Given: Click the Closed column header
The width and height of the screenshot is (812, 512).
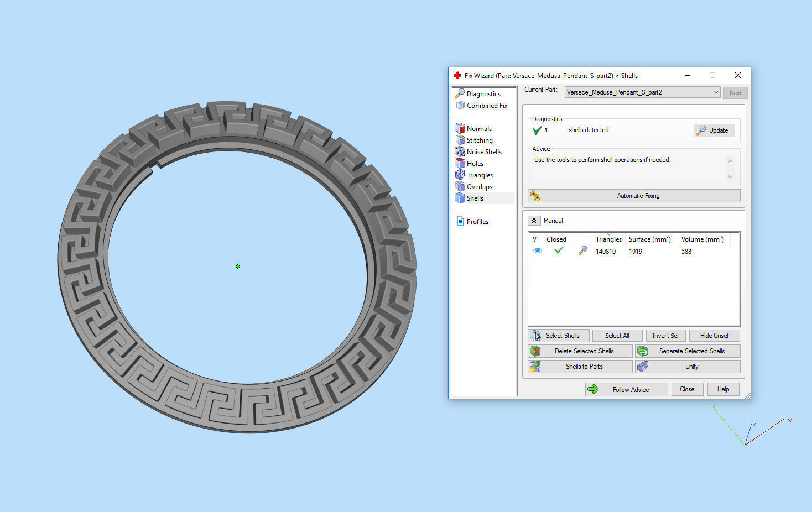Looking at the screenshot, I should 556,239.
